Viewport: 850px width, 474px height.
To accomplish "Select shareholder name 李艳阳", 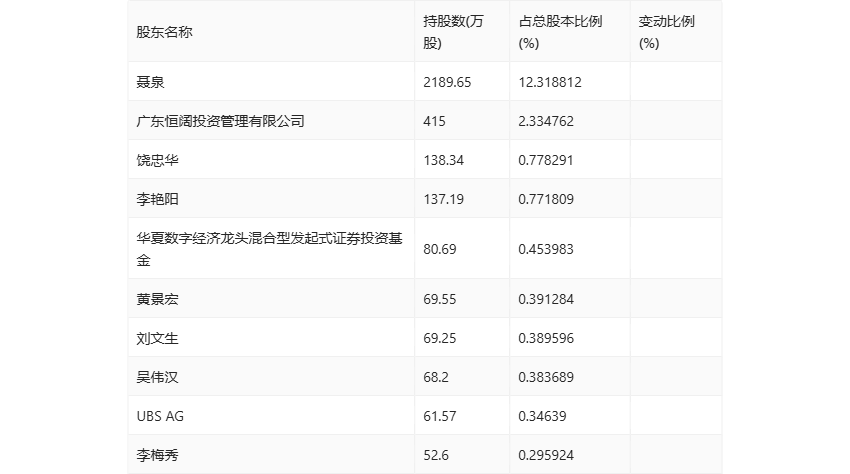I will [x=157, y=199].
